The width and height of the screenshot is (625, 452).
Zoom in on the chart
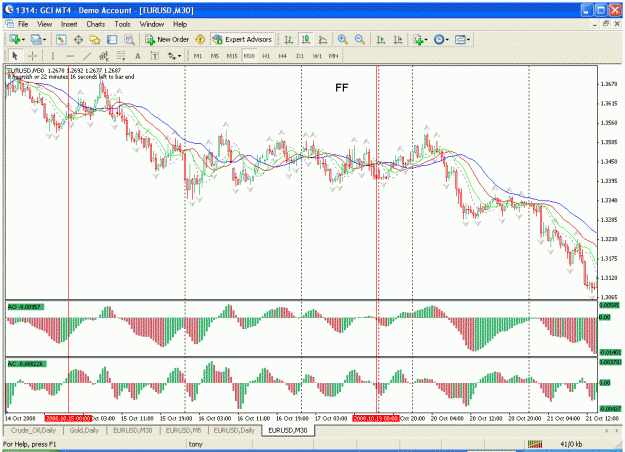(x=342, y=39)
